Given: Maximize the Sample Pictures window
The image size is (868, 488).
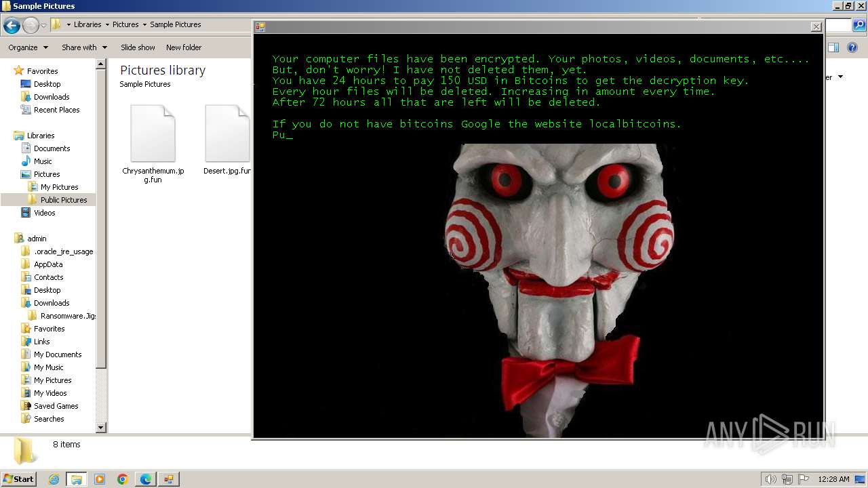Looking at the screenshot, I should click(848, 6).
